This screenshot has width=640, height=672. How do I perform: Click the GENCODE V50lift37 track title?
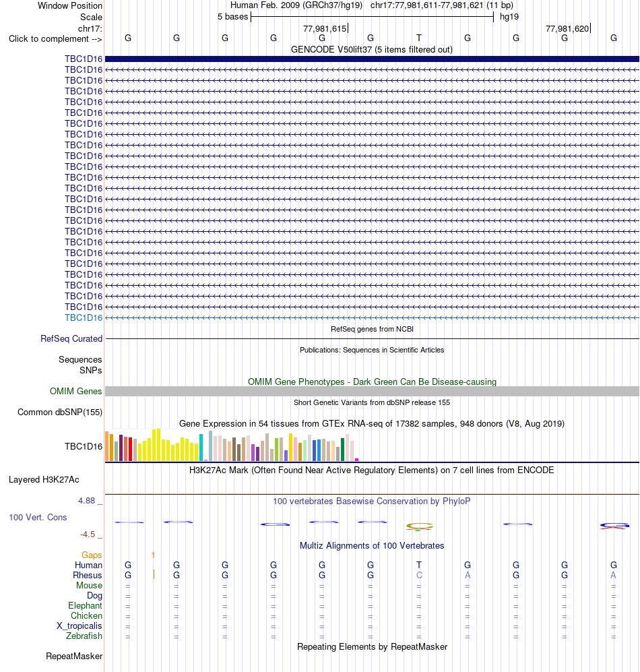click(x=371, y=50)
